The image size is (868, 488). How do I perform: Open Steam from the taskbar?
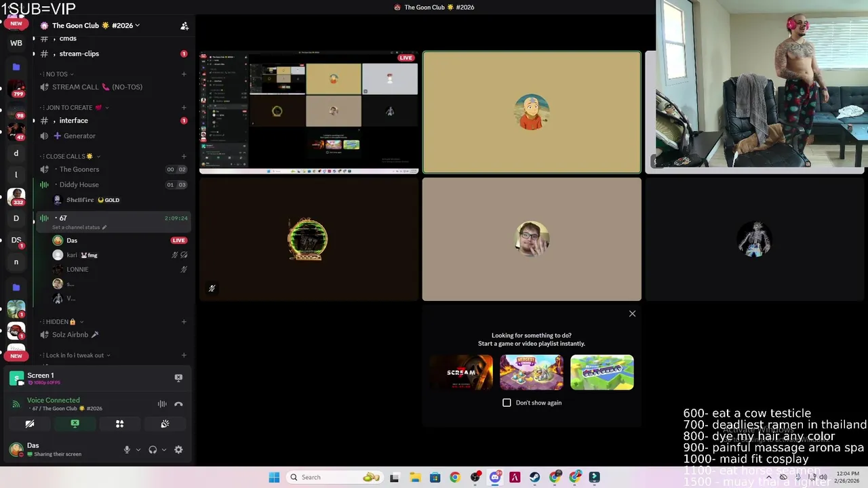click(x=535, y=477)
